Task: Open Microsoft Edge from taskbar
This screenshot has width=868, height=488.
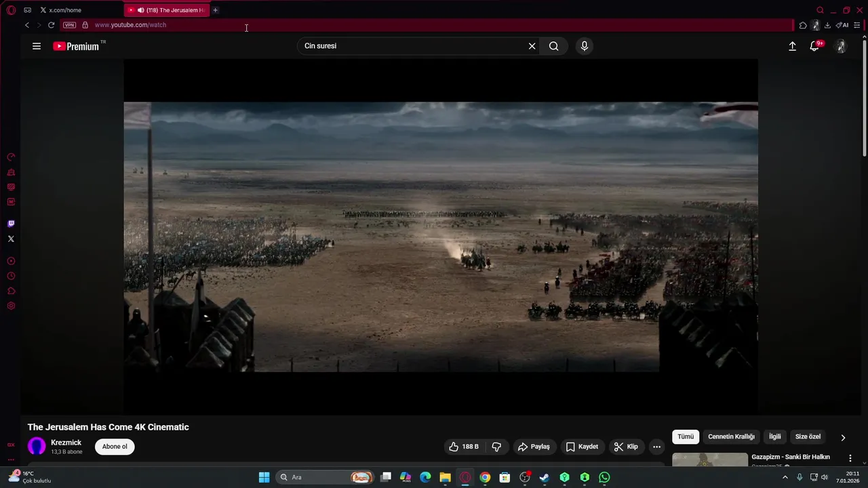Action: click(425, 477)
